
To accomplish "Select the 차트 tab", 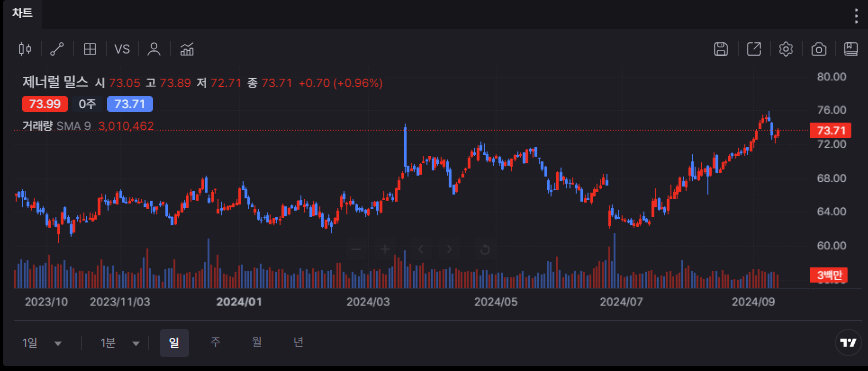I will (x=22, y=14).
